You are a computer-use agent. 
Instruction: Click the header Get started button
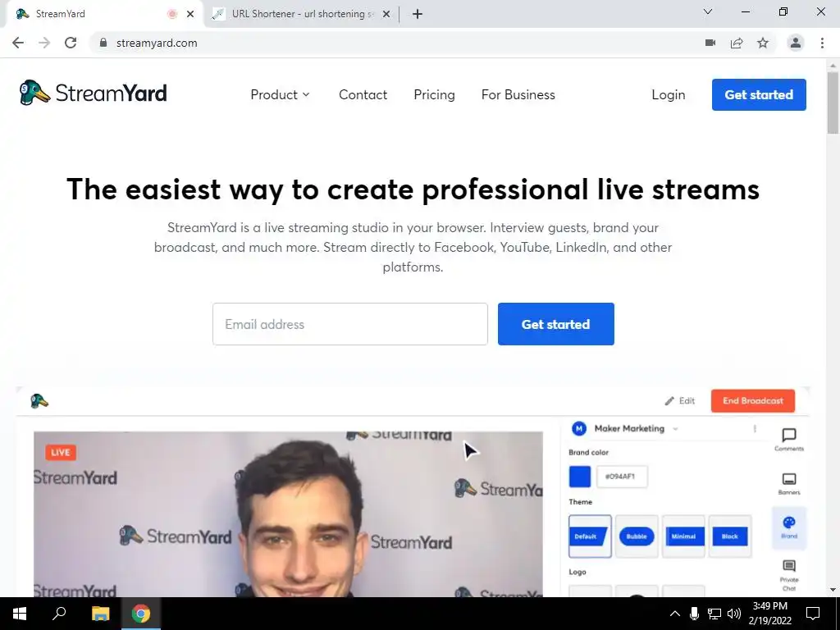759,95
